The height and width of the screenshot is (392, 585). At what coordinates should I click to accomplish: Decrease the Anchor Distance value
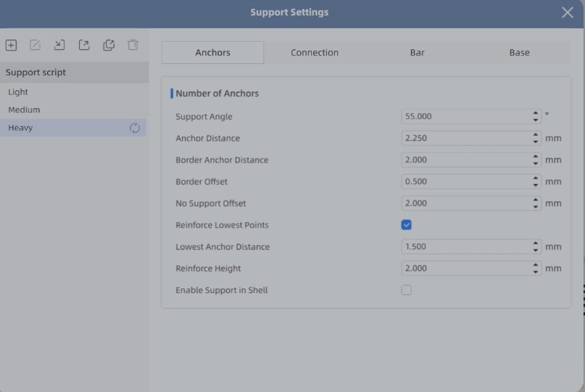tap(536, 142)
